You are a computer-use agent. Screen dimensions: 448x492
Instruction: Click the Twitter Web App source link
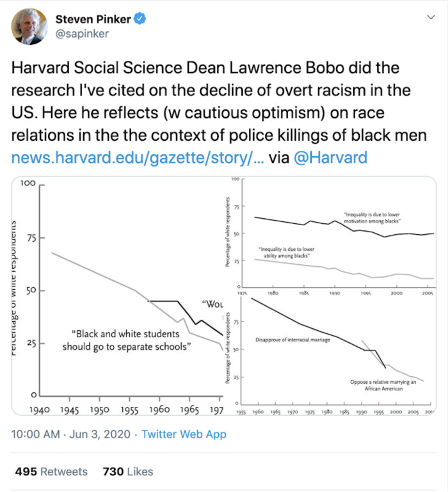coord(184,434)
